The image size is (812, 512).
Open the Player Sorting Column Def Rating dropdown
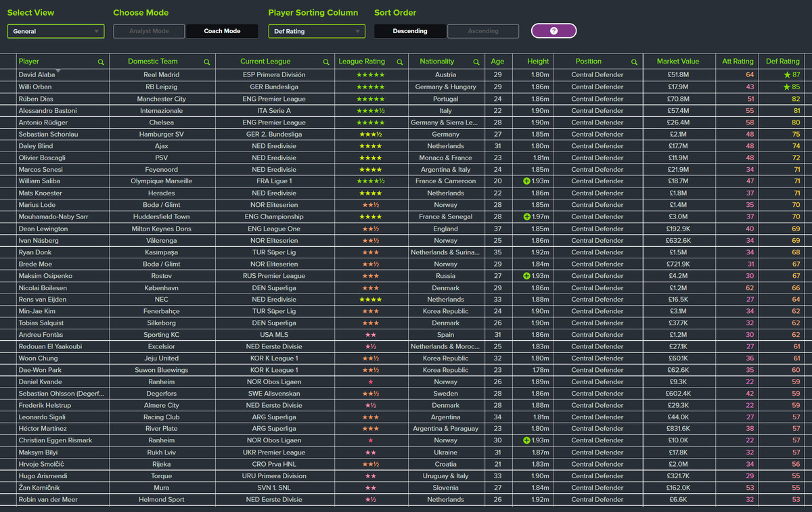(x=317, y=31)
